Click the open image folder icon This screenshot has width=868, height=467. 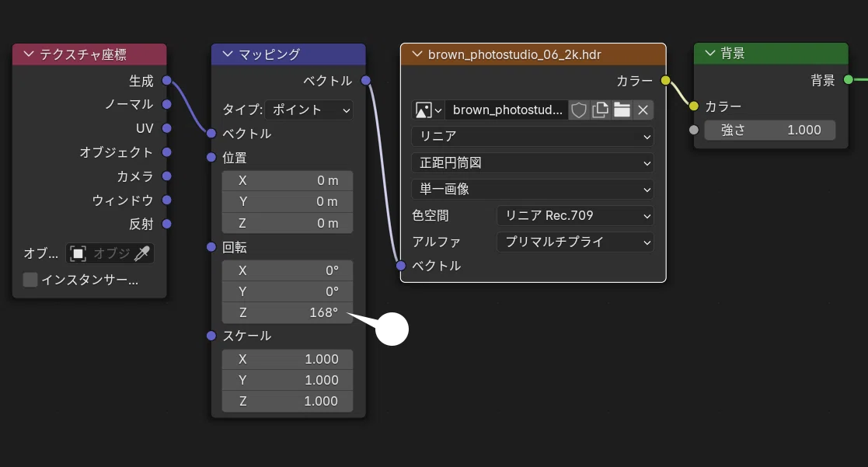[622, 110]
